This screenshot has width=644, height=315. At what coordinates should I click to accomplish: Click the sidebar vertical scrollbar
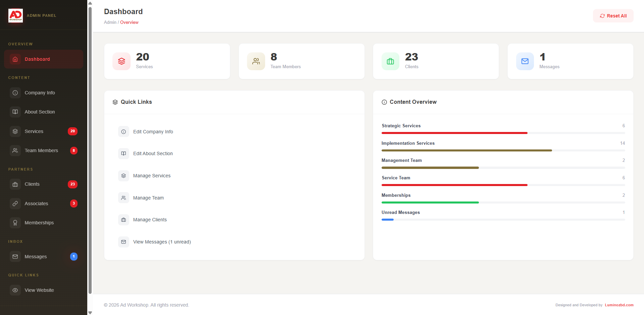[90, 150]
